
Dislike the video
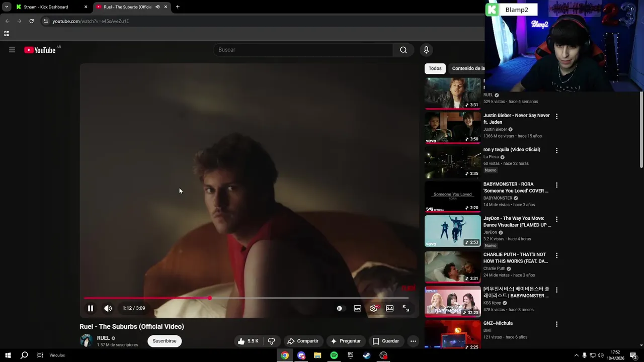[272, 341]
